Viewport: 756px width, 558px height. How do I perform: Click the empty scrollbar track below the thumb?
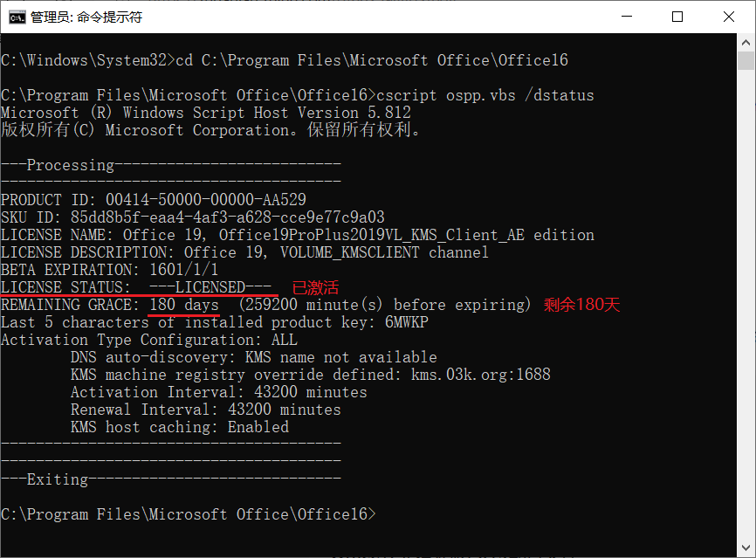click(746, 304)
